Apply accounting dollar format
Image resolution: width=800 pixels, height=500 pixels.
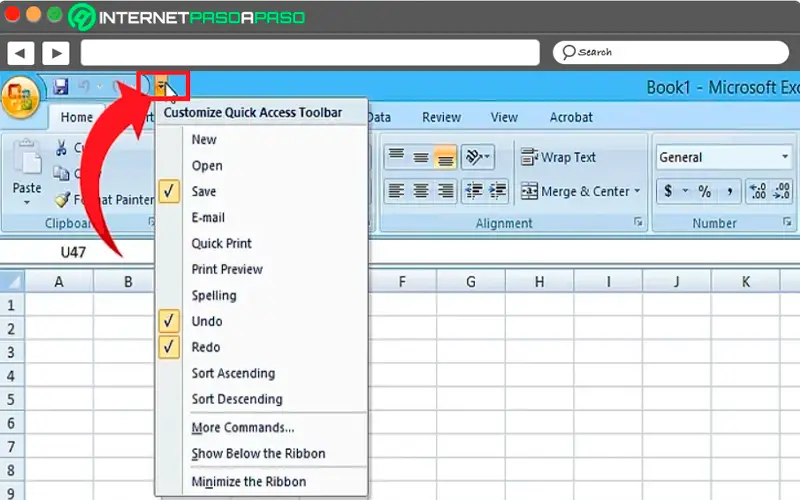(x=668, y=191)
